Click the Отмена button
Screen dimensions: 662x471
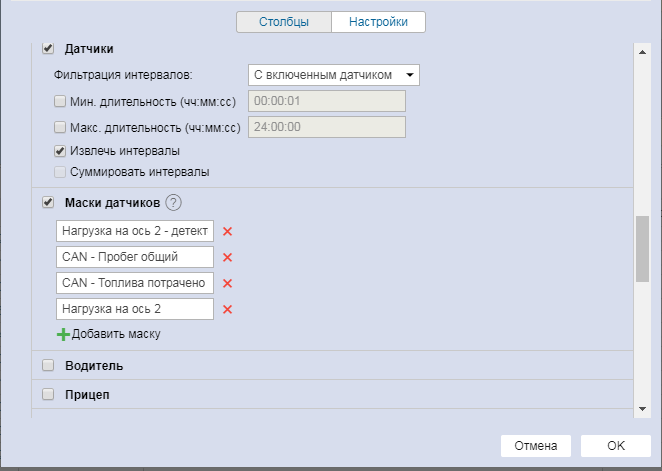pos(535,446)
